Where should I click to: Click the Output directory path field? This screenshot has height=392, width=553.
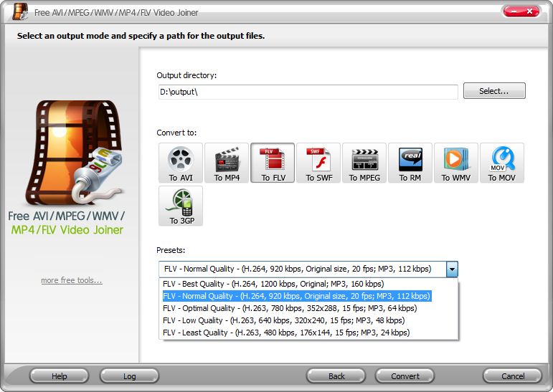[x=308, y=92]
